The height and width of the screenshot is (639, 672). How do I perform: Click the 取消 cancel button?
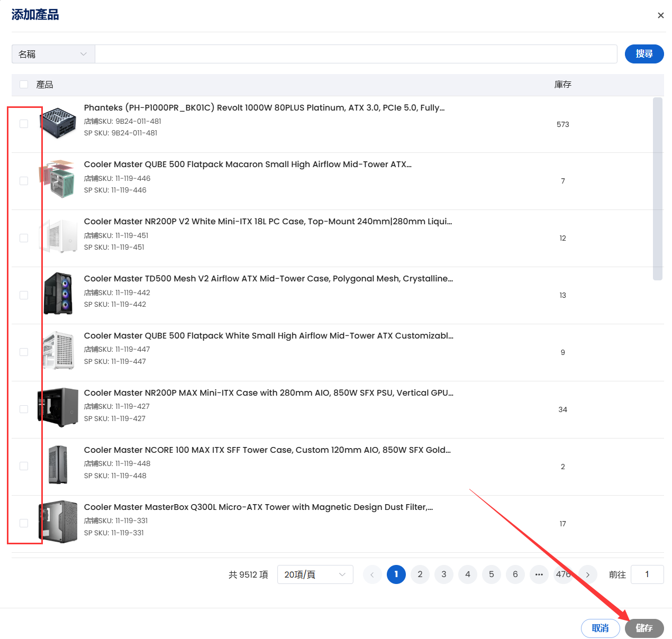(601, 628)
